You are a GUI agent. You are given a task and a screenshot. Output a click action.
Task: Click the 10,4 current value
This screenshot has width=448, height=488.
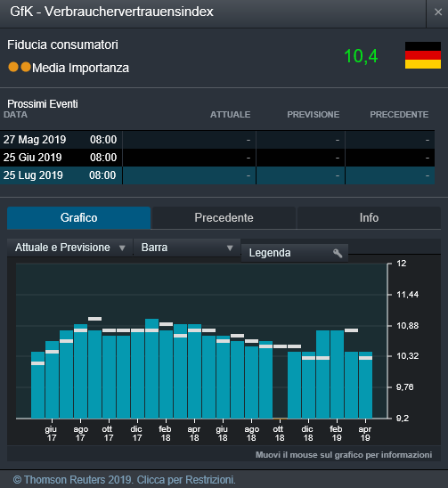(x=361, y=56)
